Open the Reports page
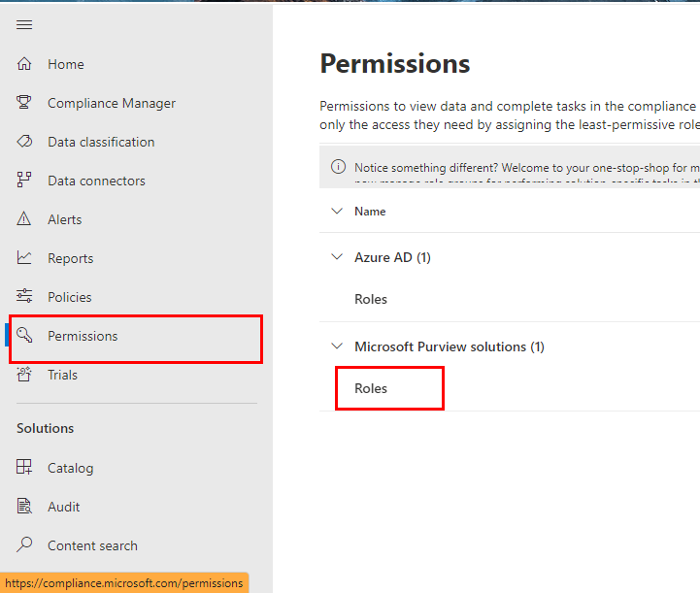The height and width of the screenshot is (593, 700). pos(71,258)
